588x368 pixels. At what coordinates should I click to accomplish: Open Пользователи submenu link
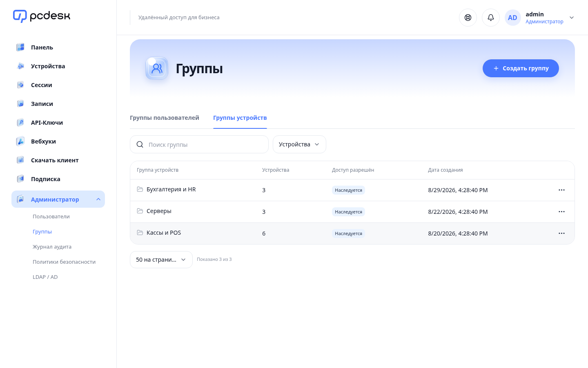51,217
